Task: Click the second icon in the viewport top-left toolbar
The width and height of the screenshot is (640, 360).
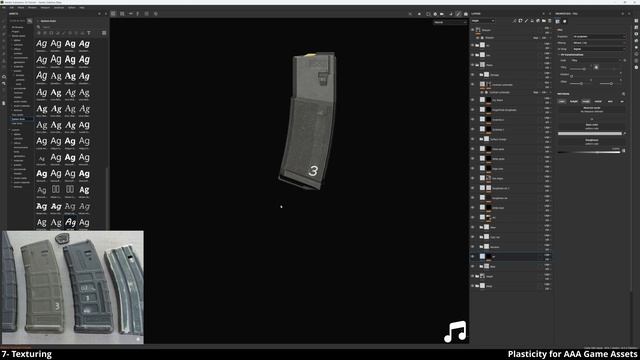Action: (122, 13)
